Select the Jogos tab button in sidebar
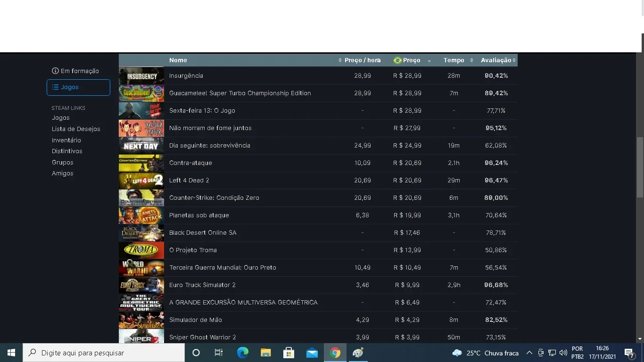 point(78,87)
